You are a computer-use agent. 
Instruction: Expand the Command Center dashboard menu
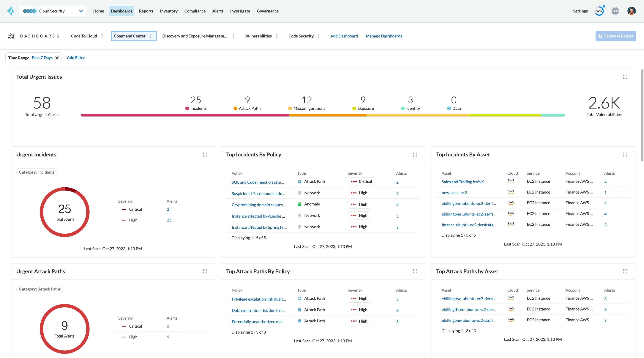tap(151, 36)
